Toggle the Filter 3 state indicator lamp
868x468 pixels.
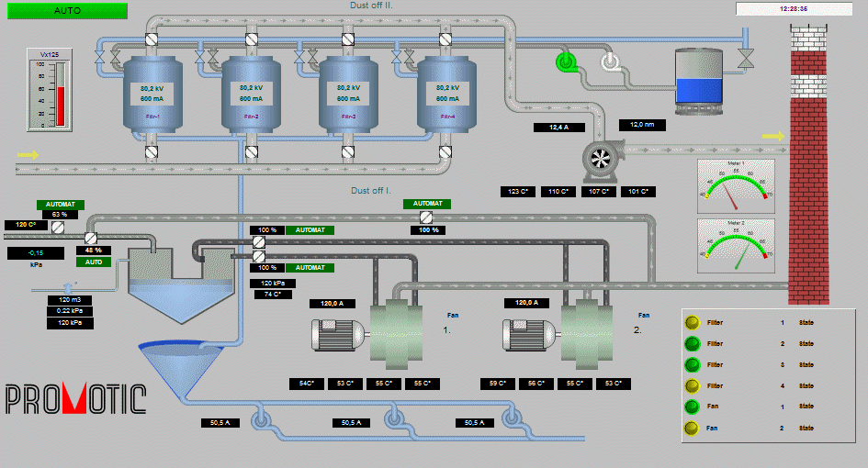[692, 365]
